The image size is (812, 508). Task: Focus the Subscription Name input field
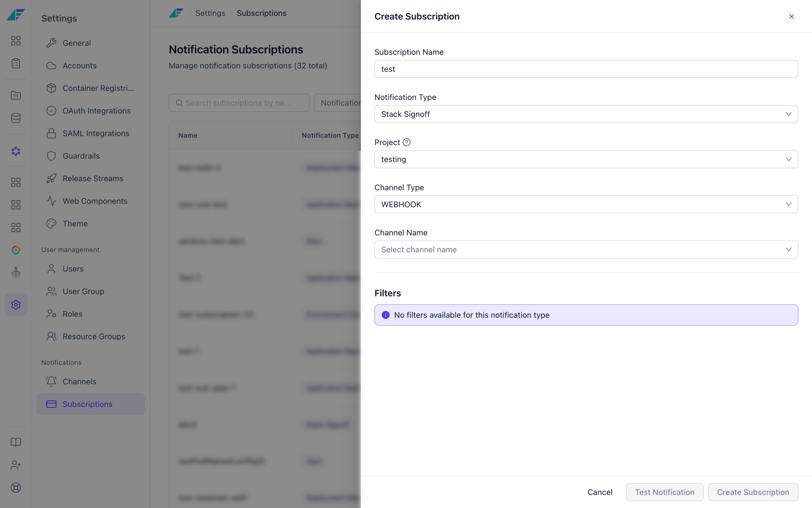(x=586, y=69)
